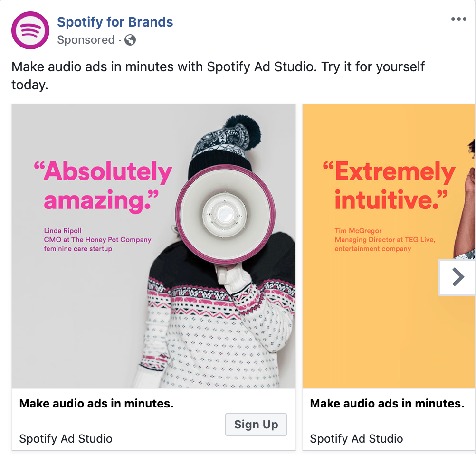Click the Linda Ripoll attribution text
Image resolution: width=476 pixels, height=454 pixels.
click(97, 240)
